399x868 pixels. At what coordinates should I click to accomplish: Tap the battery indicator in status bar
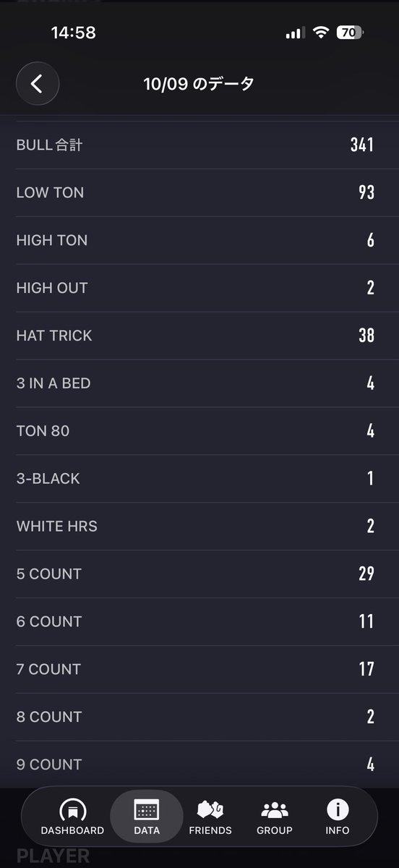(x=351, y=33)
